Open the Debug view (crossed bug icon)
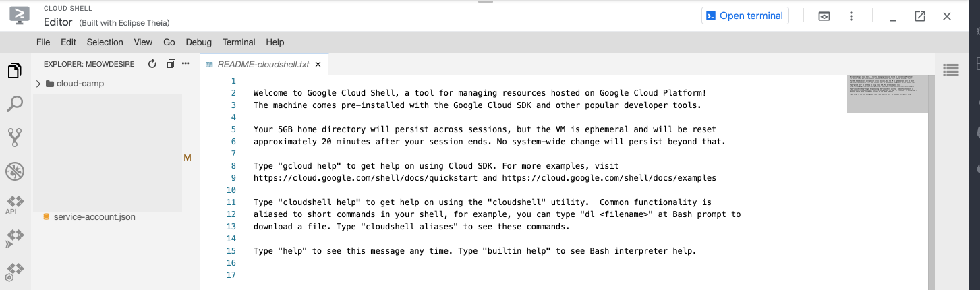Viewport: 980px width, 290px height. click(x=14, y=171)
